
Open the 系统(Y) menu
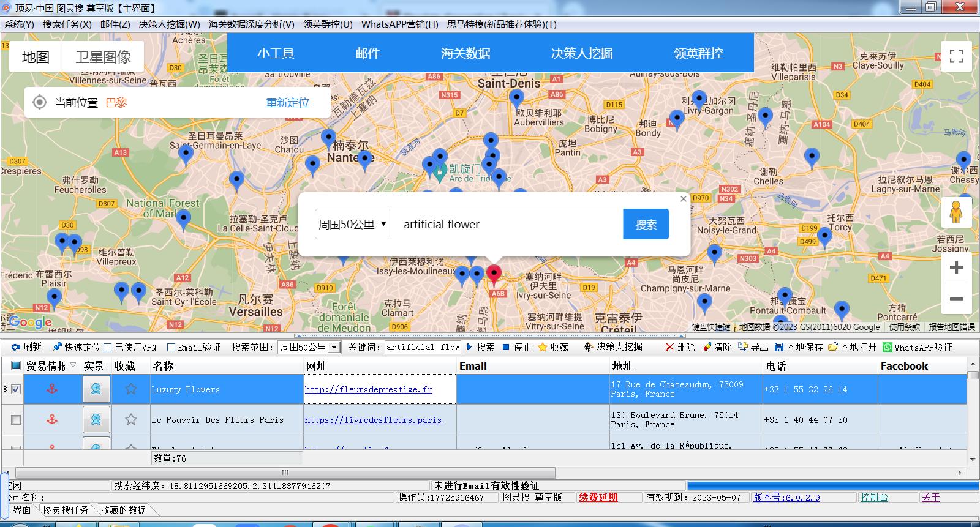(x=19, y=24)
